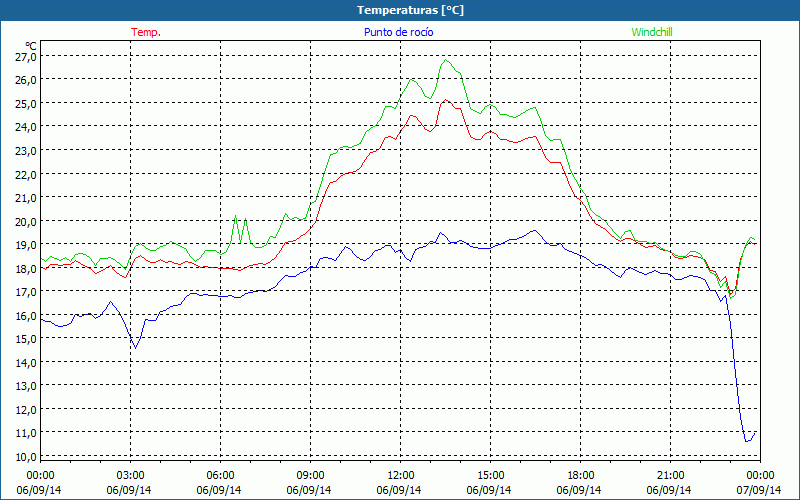The height and width of the screenshot is (500, 800).
Task: Click the 23,0 y-axis value
Action: [25, 151]
